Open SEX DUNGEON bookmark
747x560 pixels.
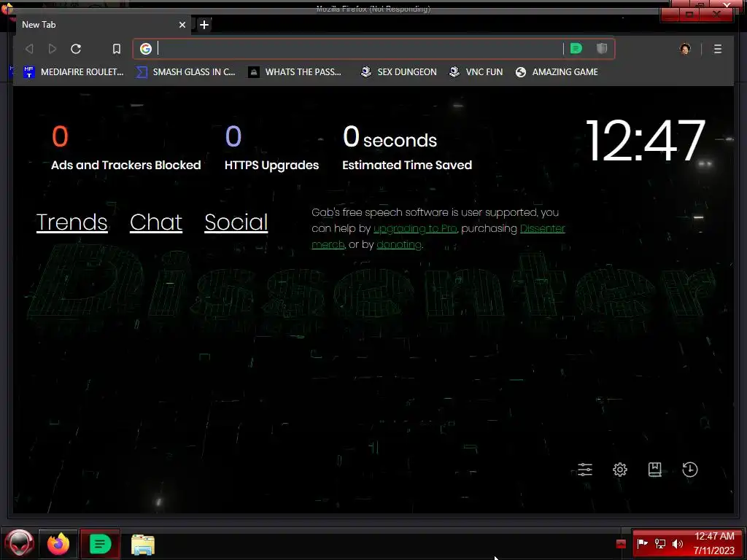tap(399, 72)
